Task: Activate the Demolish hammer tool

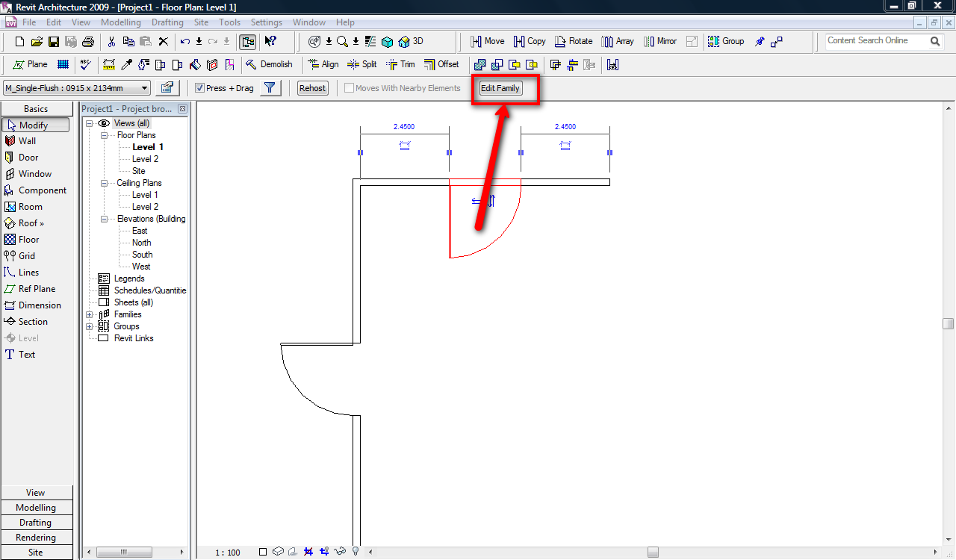Action: [269, 65]
